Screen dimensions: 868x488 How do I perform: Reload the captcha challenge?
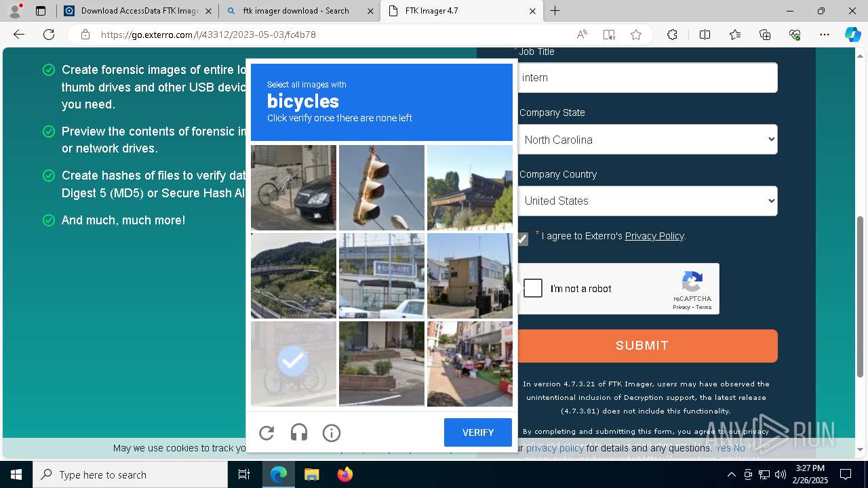click(267, 432)
